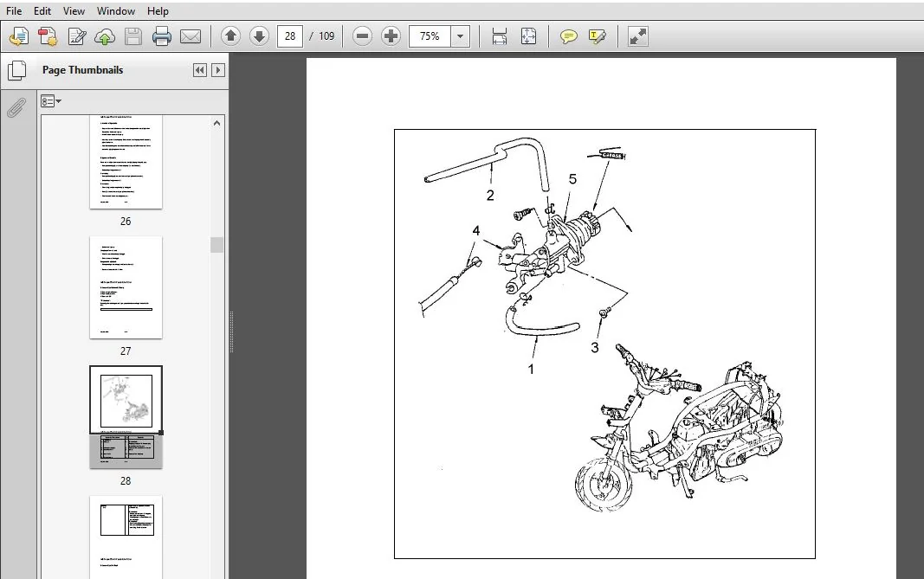The height and width of the screenshot is (579, 924).
Task: Click reduce thumbnail panel double-arrow button
Action: [200, 70]
